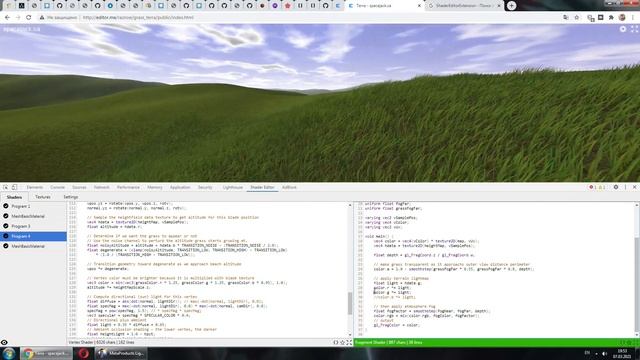The height and width of the screenshot is (360, 640).
Task: Switch to the Settings sub-tab
Action: click(x=71, y=197)
